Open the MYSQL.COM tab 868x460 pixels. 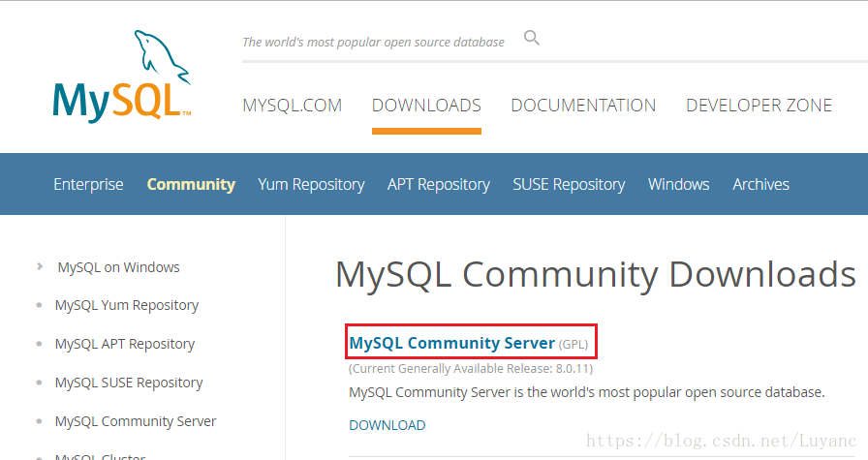click(x=293, y=106)
